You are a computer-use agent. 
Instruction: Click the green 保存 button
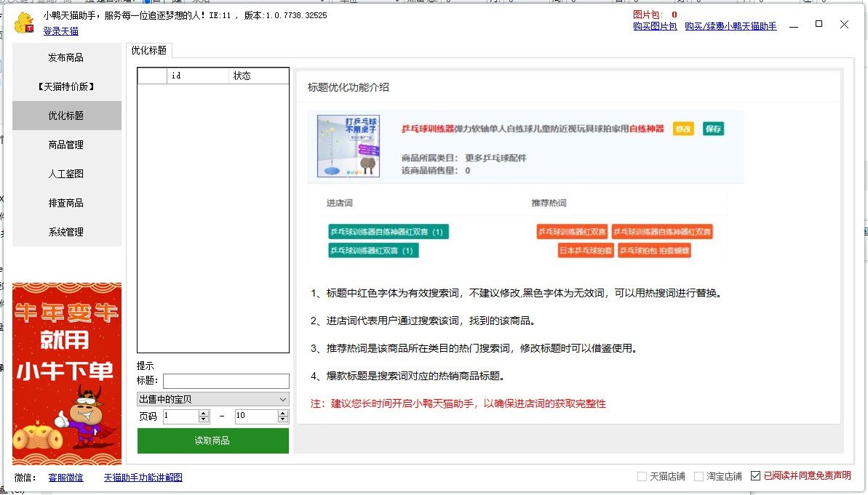pos(713,129)
